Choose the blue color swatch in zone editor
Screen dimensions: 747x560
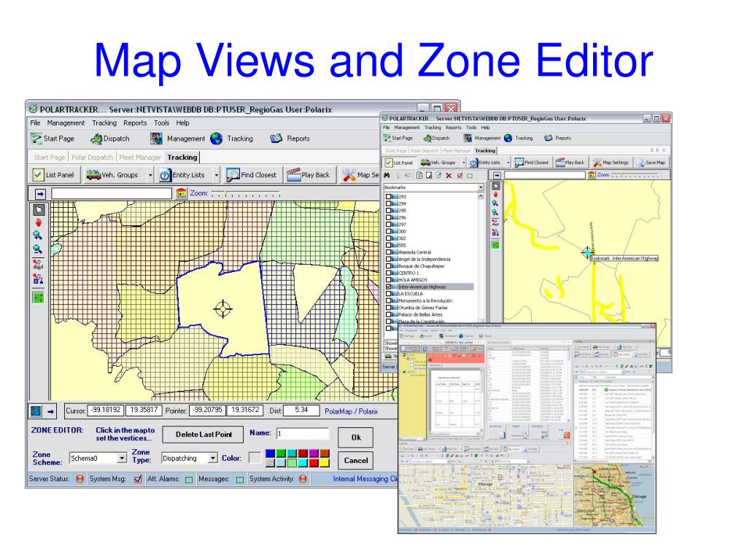coord(270,454)
